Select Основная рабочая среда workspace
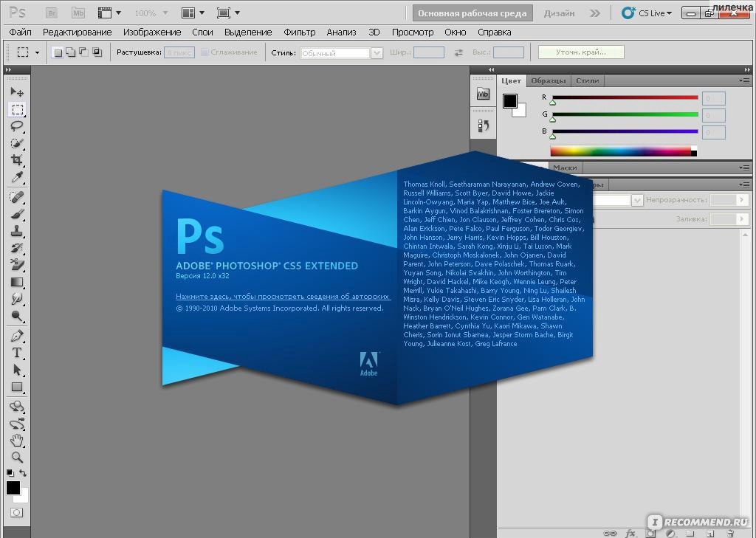 coord(472,13)
